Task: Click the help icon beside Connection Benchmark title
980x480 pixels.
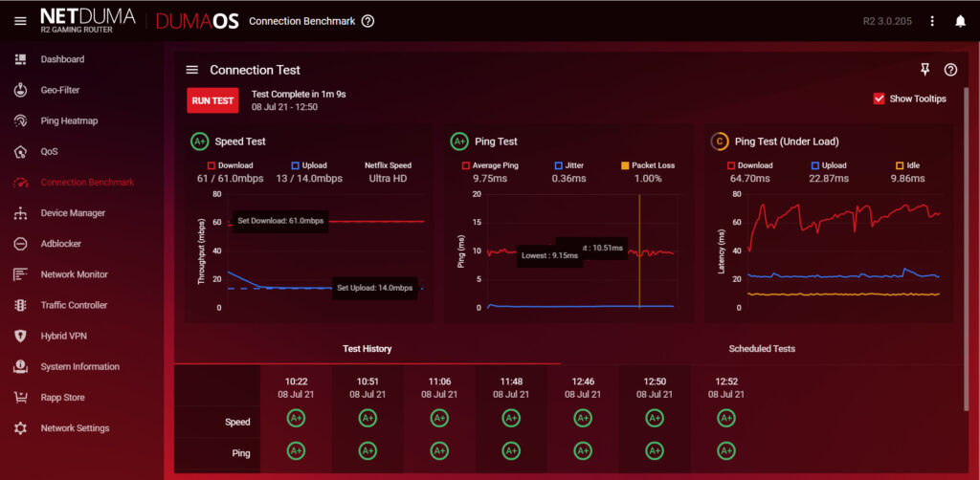Action: click(x=368, y=21)
